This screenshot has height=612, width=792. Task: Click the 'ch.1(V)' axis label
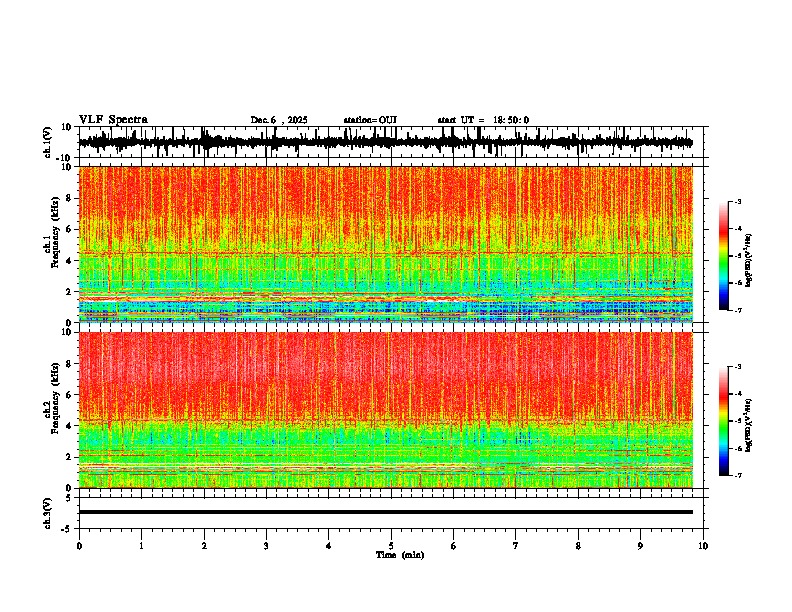[x=48, y=142]
